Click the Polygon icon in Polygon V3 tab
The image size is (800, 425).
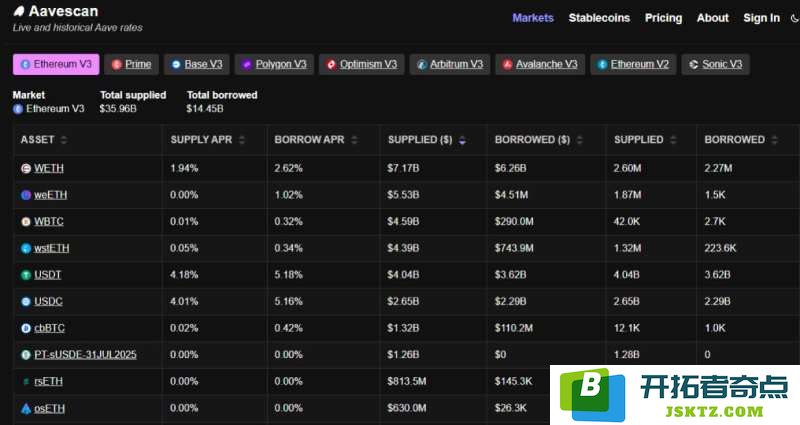[x=247, y=65]
